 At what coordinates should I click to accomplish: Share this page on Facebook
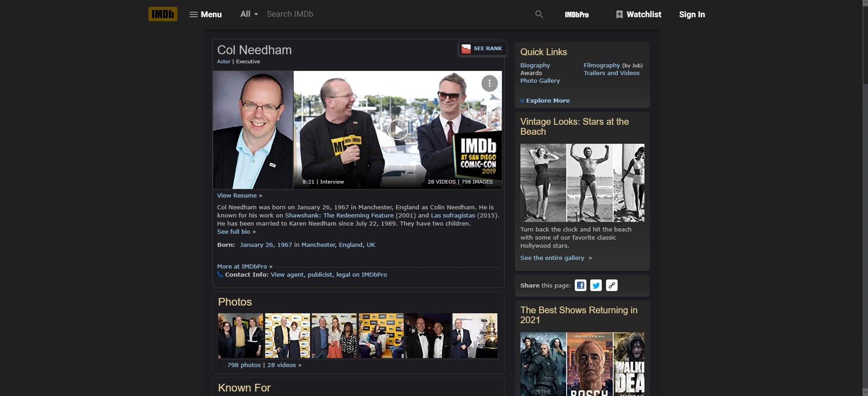[581, 285]
